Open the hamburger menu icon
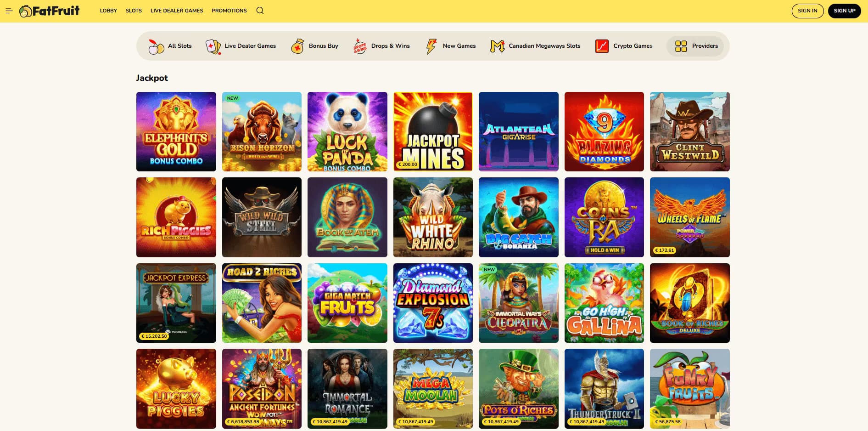 pos(9,11)
